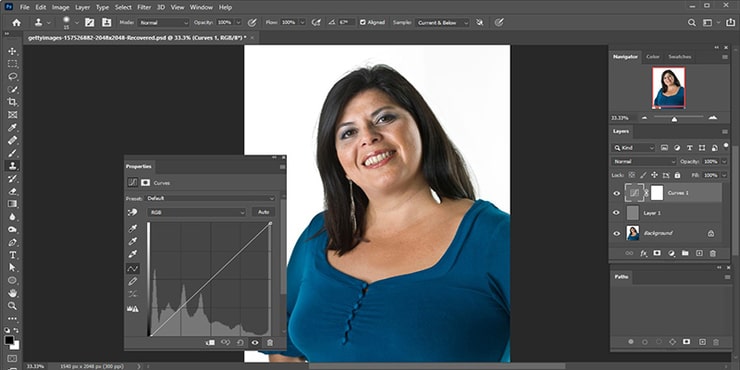Select the Crop tool
The image size is (740, 370).
click(x=12, y=102)
